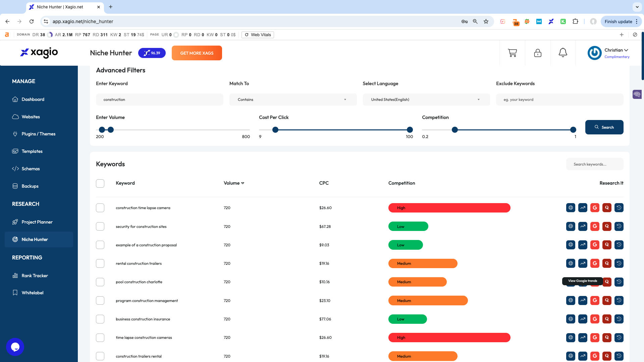Click the Quora icon for time lapse construction cameras
644x362 pixels.
(x=607, y=338)
